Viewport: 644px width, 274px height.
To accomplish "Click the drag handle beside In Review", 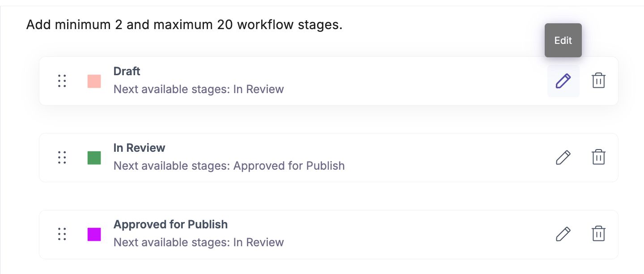I will tap(62, 157).
